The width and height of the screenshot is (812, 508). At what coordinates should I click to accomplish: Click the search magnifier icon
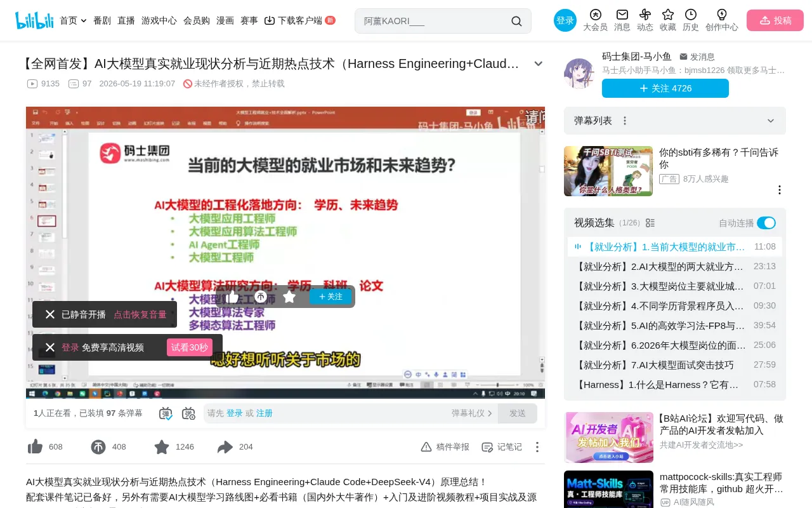tap(516, 21)
